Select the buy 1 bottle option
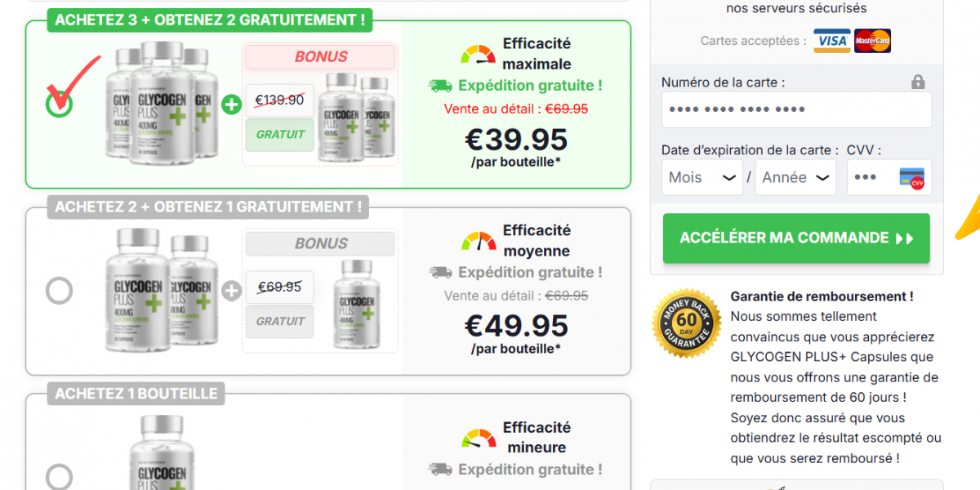This screenshot has height=490, width=980. tap(59, 477)
